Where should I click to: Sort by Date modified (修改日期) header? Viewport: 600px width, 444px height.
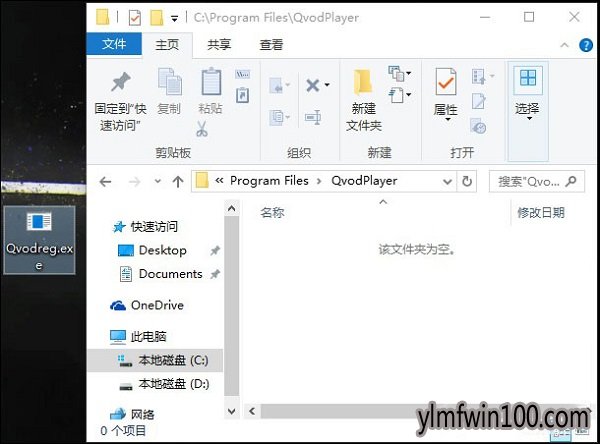(541, 212)
